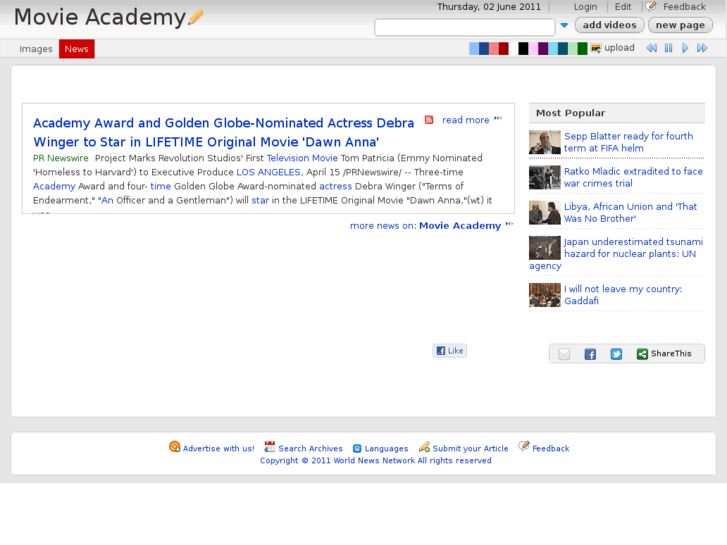Open Japan tsunami hazard article link
Viewport: 727px width, 545px height.
(x=616, y=254)
